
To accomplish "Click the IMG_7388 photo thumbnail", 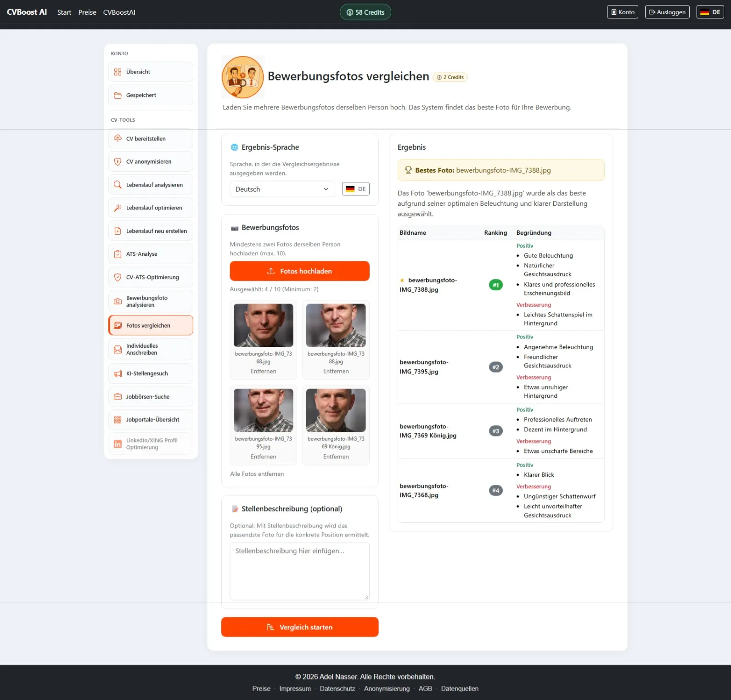I will (x=336, y=325).
